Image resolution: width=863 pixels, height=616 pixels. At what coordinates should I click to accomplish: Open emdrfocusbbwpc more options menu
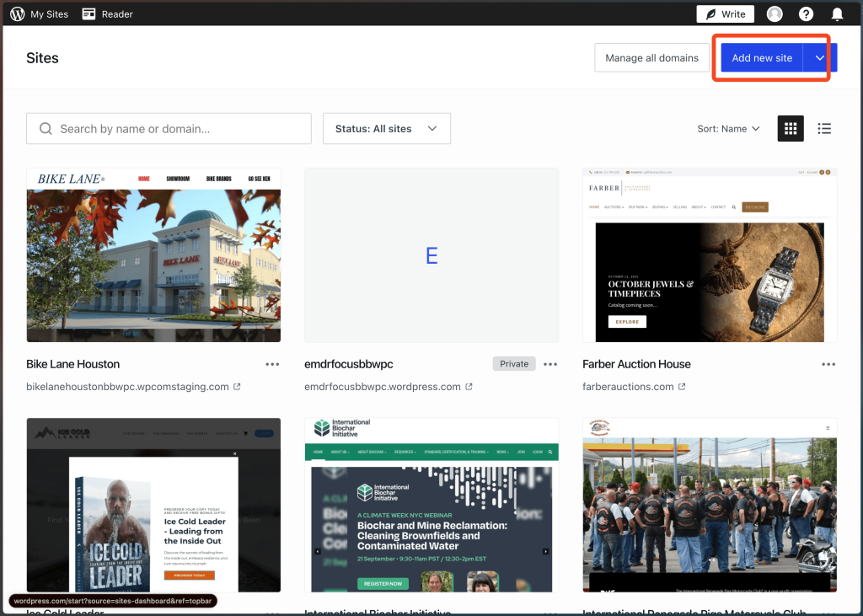tap(550, 364)
